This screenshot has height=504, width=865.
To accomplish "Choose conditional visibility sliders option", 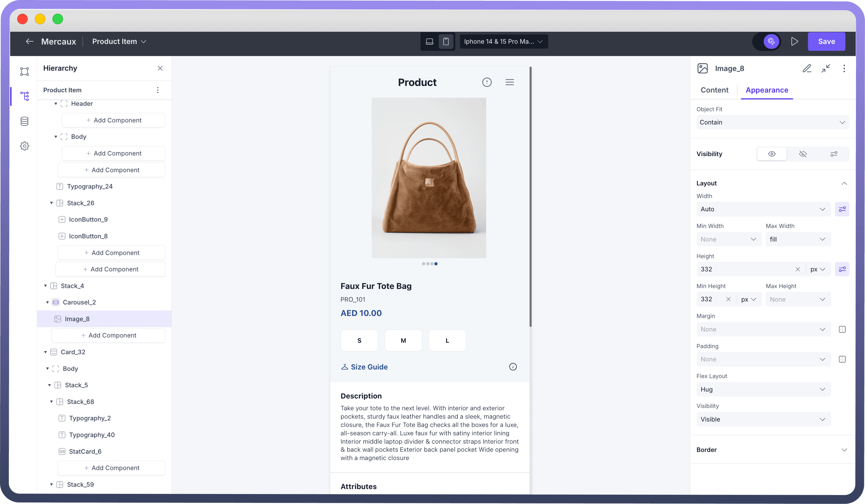I will (x=834, y=154).
